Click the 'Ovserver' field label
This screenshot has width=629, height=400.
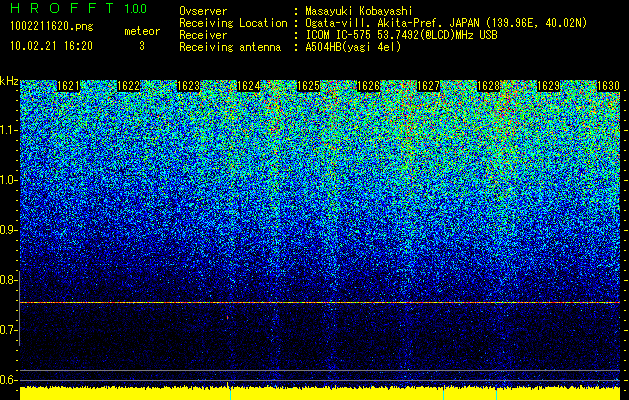point(203,12)
